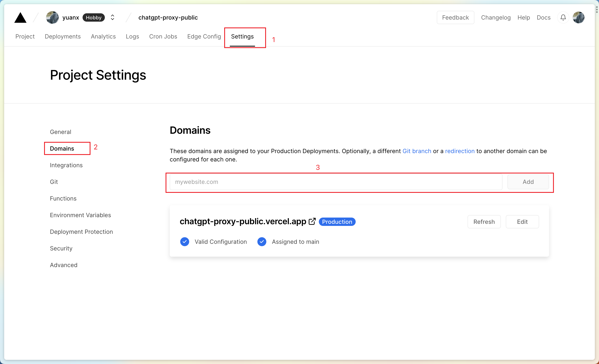Click the Vercel triangle logo
The height and width of the screenshot is (364, 599).
click(x=20, y=18)
